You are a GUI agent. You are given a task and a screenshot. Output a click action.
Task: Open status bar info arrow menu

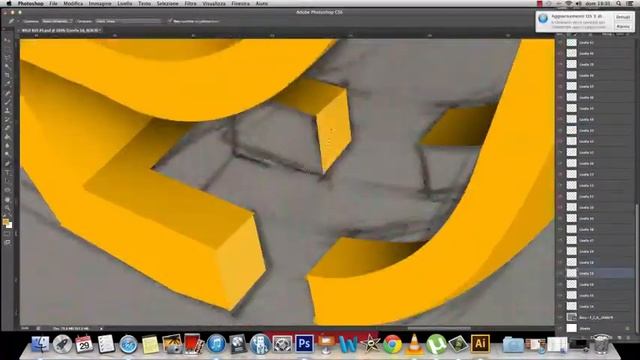[102, 328]
